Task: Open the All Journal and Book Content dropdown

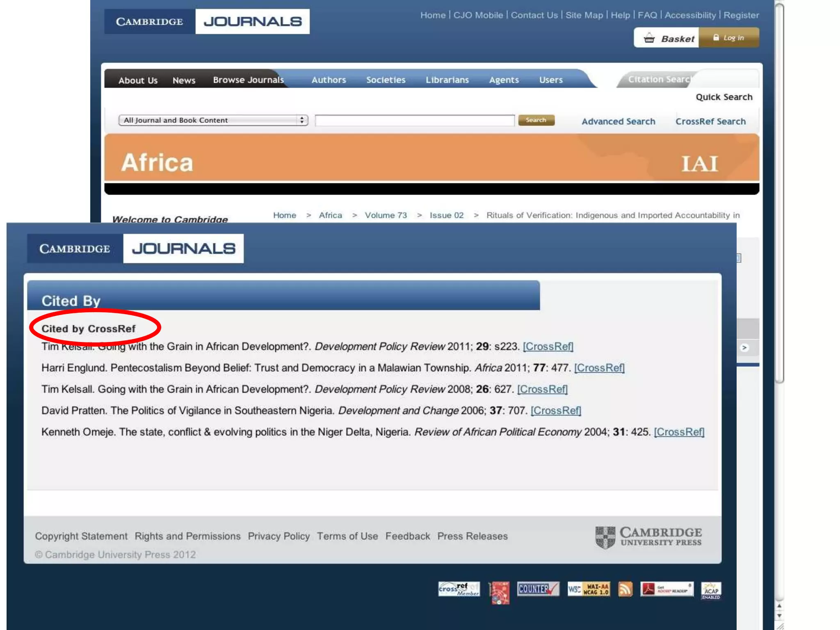Action: tap(213, 120)
